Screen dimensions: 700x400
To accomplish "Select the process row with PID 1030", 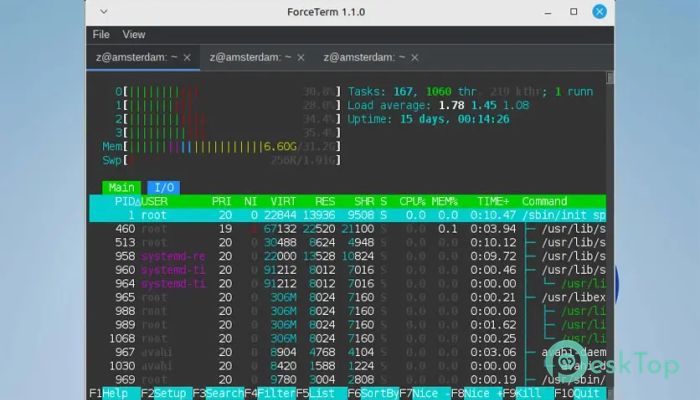I will 347,366.
